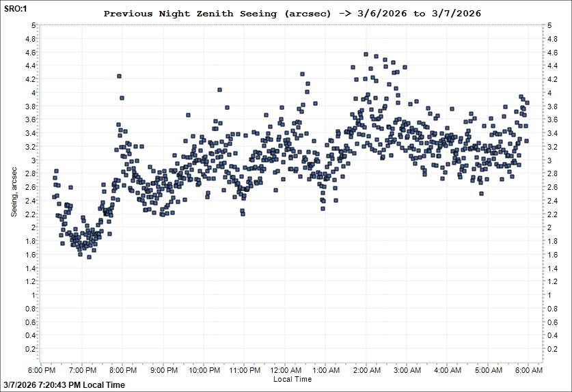Click the 'Local Time' x-axis label
Image resolution: width=572 pixels, height=392 pixels.
[x=292, y=379]
